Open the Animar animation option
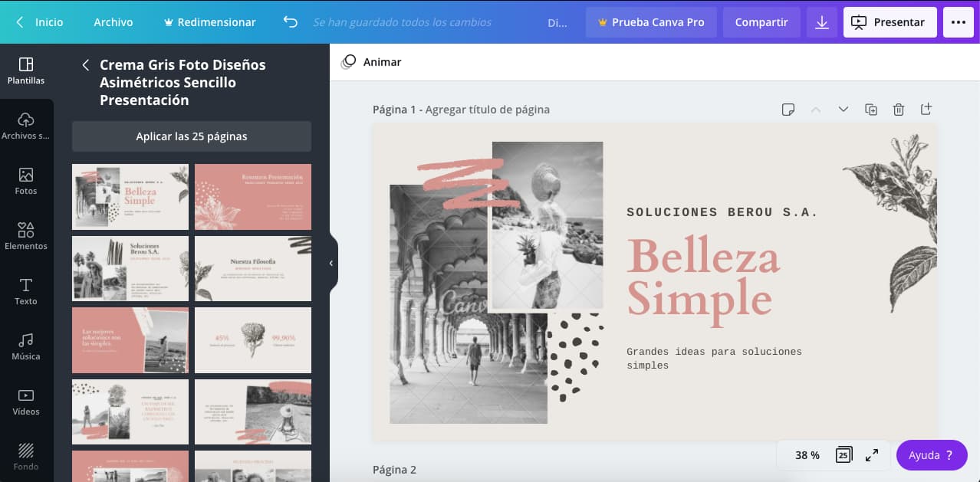The image size is (980, 482). pyautogui.click(x=372, y=62)
